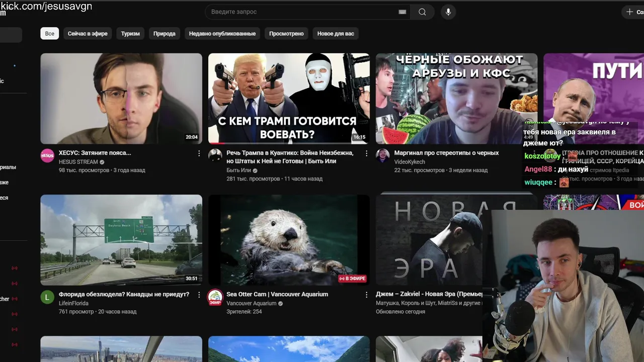Click the 'Обновлено сегодня' text
The width and height of the screenshot is (644, 362).
click(400, 312)
